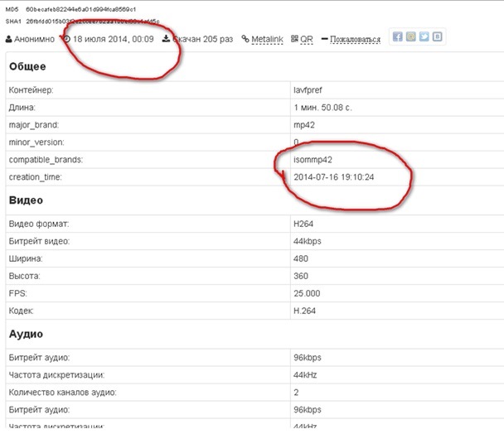Select the Аудио section heading
504x434 pixels.
pos(26,334)
